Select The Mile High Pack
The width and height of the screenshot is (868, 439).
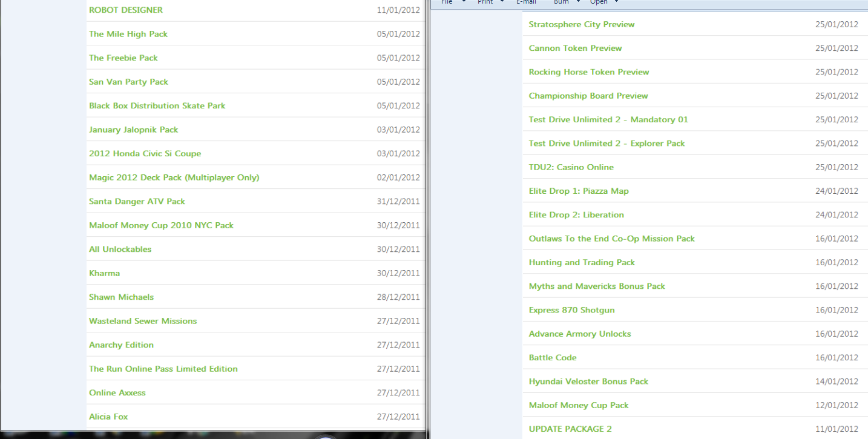[128, 34]
